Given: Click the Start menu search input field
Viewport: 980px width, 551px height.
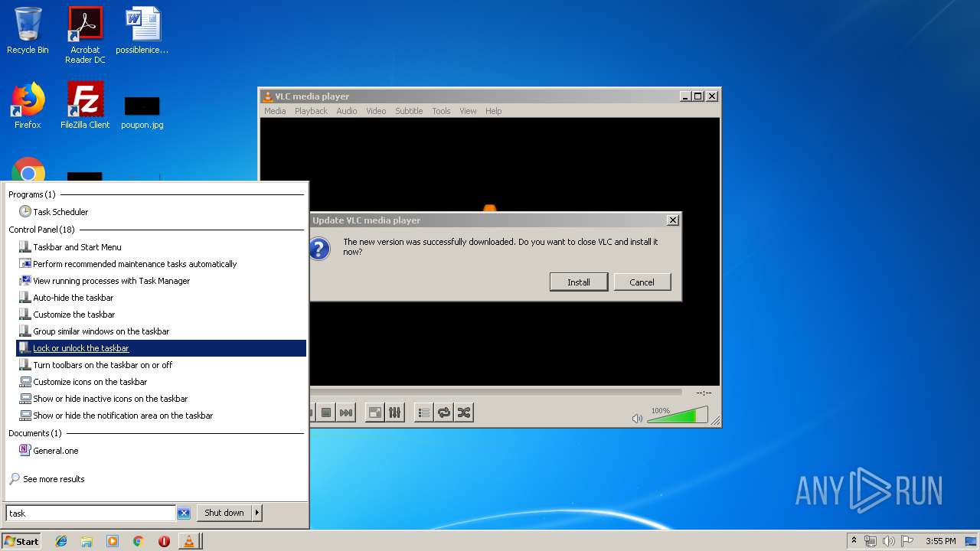Looking at the screenshot, I should (90, 513).
